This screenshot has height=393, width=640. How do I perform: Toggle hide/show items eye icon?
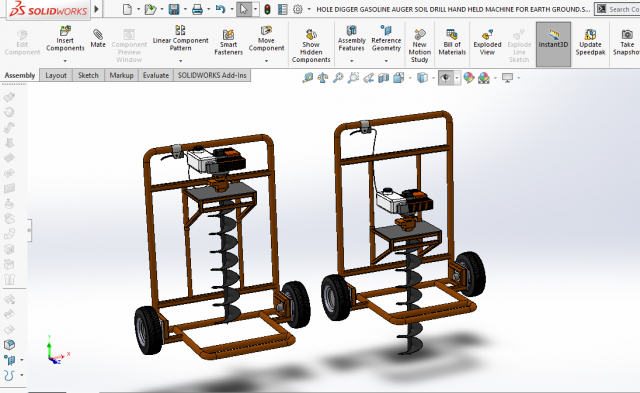pos(446,78)
